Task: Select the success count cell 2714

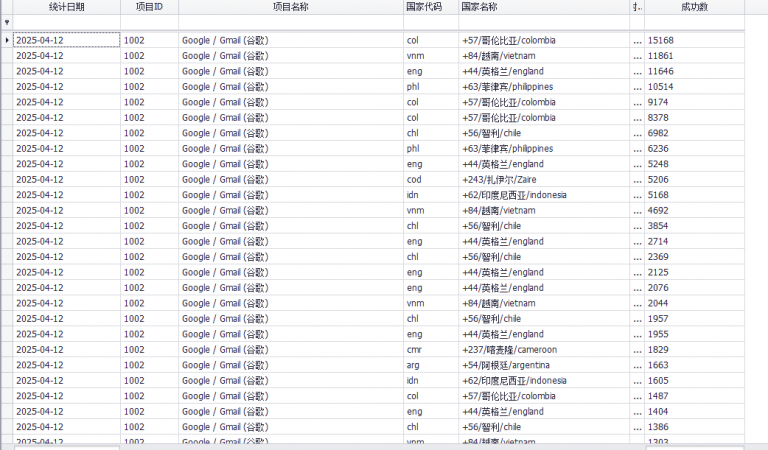Action: click(x=694, y=241)
